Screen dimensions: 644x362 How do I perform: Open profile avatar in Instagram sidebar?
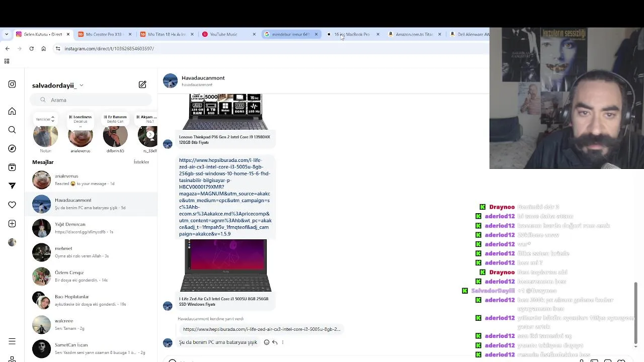pos(12,242)
